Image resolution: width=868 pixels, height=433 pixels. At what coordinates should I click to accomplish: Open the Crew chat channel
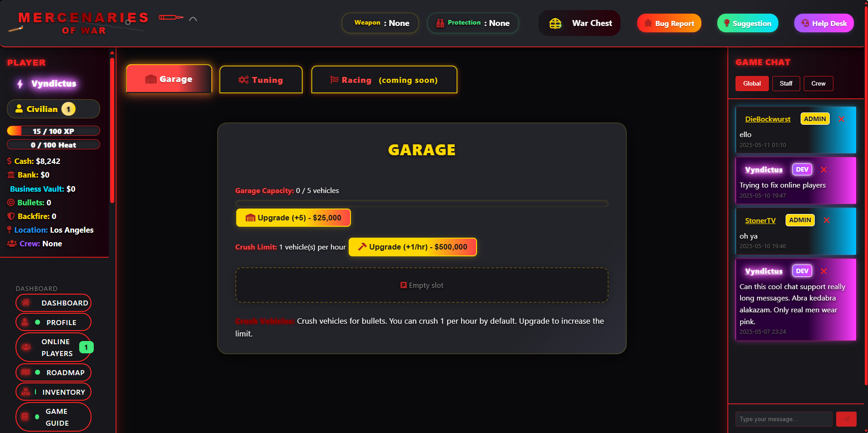click(x=818, y=83)
